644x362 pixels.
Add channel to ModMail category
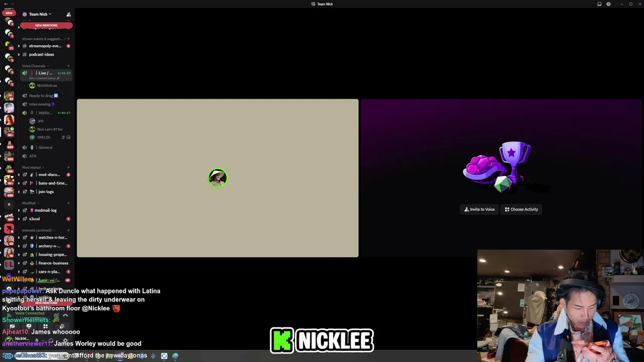click(x=68, y=204)
